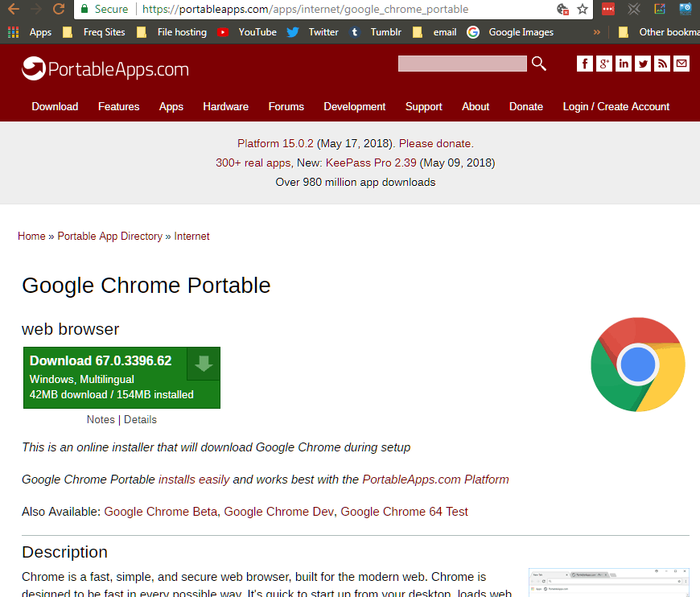
Task: Open the Details link below download button
Action: click(x=140, y=420)
